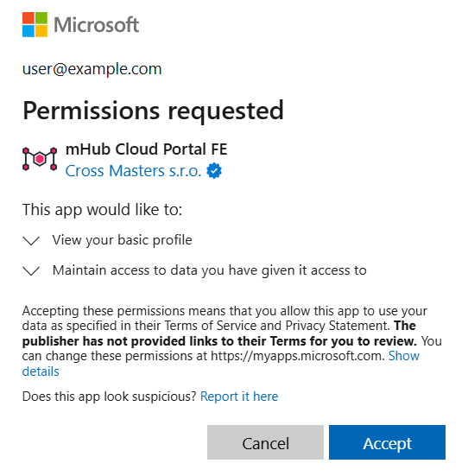Click the bold publisher terms warning text
Screen dimensions: 468x476
(x=219, y=341)
